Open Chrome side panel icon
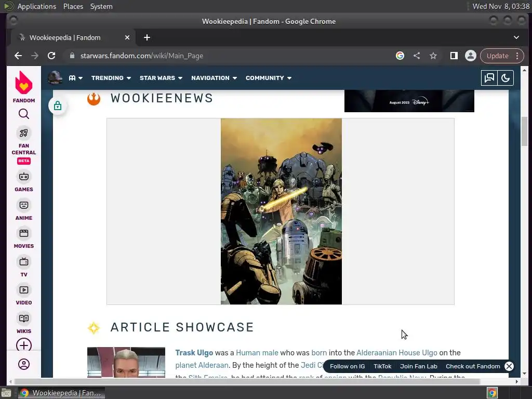This screenshot has height=399, width=532. pos(454,56)
